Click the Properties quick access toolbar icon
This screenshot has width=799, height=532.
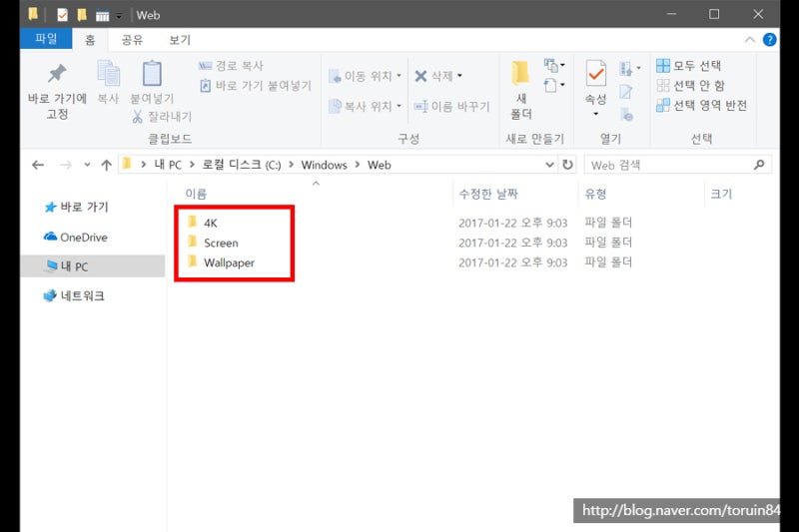click(62, 15)
